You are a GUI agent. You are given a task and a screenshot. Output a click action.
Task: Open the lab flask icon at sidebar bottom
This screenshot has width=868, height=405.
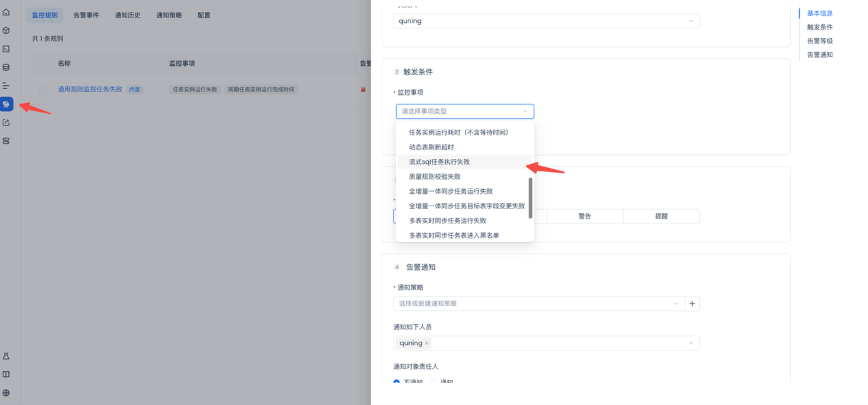click(6, 356)
